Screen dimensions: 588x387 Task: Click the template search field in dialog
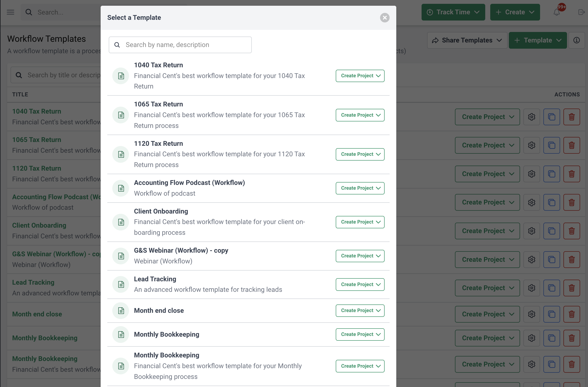pos(180,45)
